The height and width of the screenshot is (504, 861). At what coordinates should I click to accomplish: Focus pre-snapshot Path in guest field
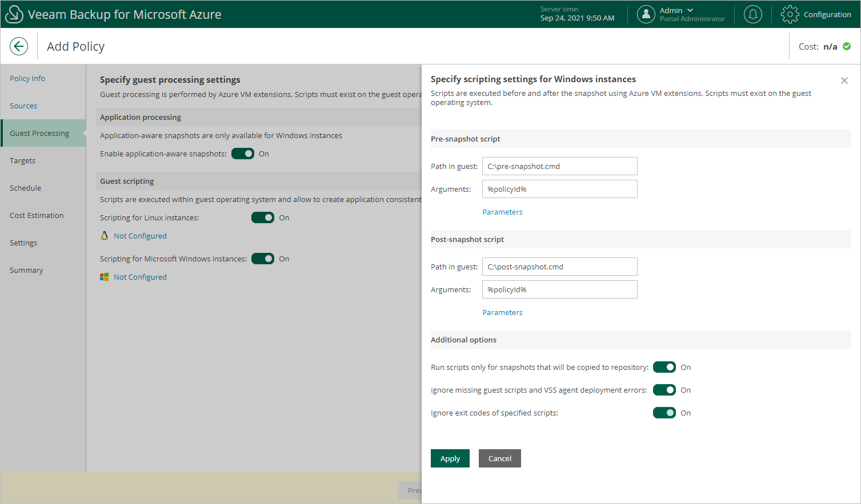(560, 166)
